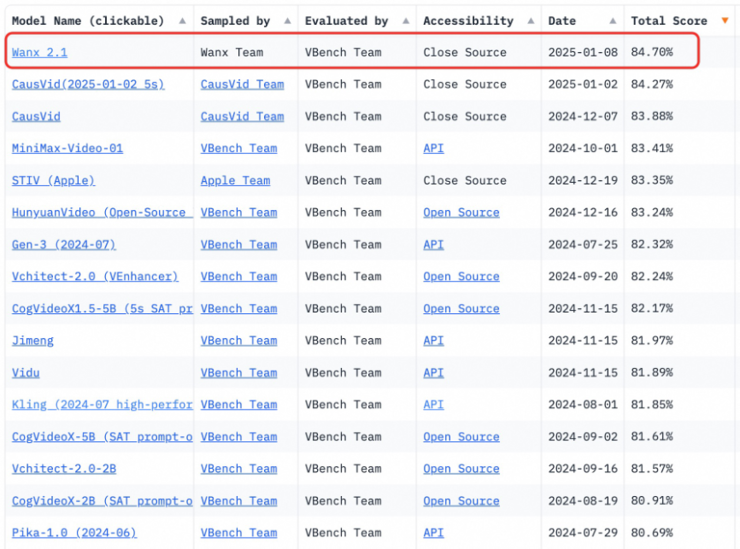
Task: Click the API link in the Gen-3 row
Action: click(x=433, y=244)
